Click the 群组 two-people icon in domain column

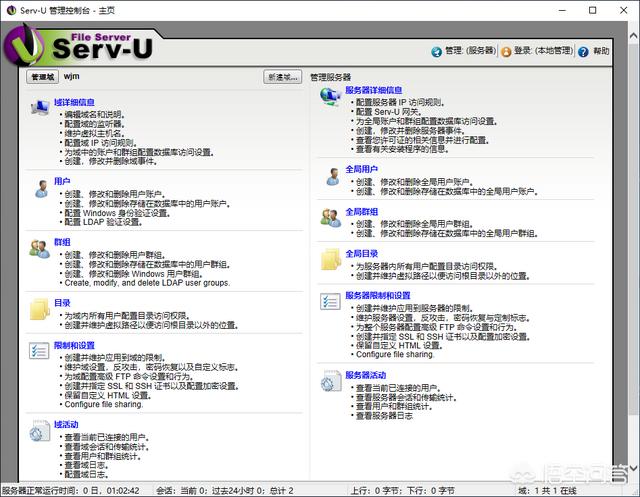40,249
